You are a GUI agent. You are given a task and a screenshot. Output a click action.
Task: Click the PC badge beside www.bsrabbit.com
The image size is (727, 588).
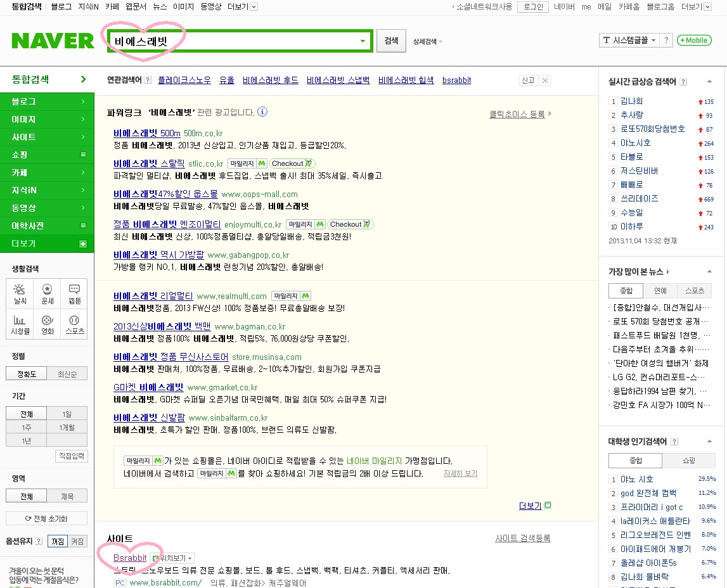pos(120,583)
